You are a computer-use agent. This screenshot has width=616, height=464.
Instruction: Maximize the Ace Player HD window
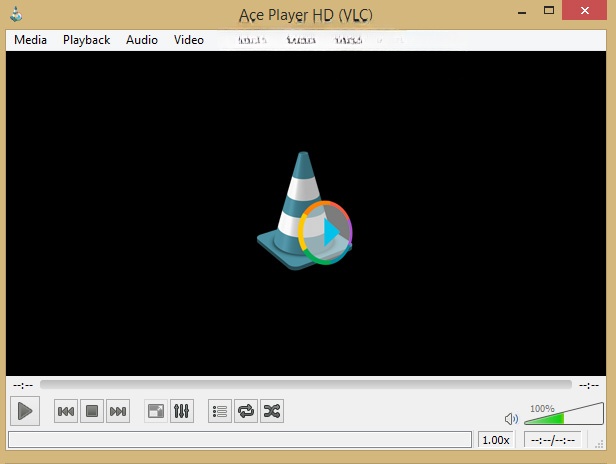549,11
